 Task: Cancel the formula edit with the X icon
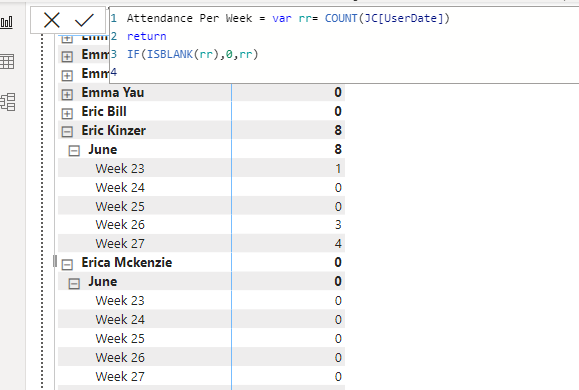click(x=52, y=20)
